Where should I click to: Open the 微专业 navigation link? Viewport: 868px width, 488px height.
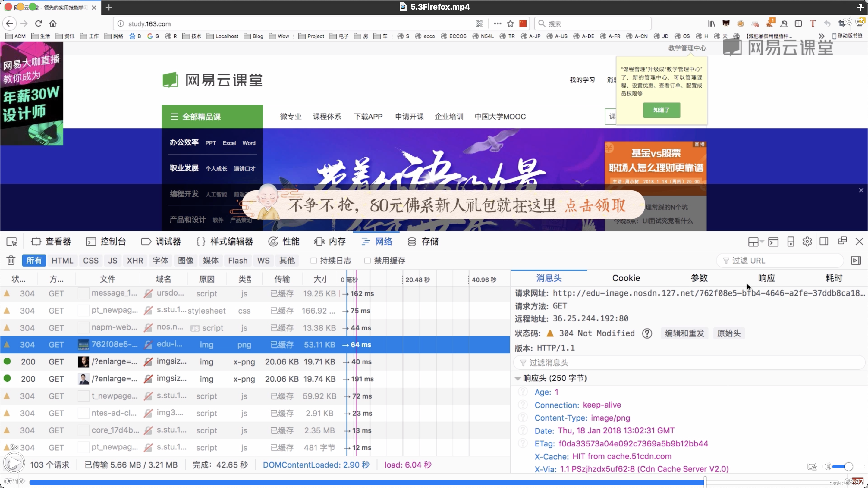[291, 117]
